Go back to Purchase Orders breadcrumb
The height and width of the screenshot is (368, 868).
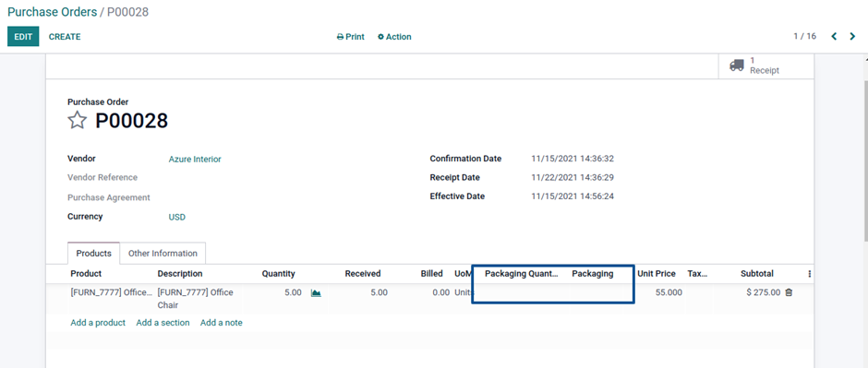52,12
